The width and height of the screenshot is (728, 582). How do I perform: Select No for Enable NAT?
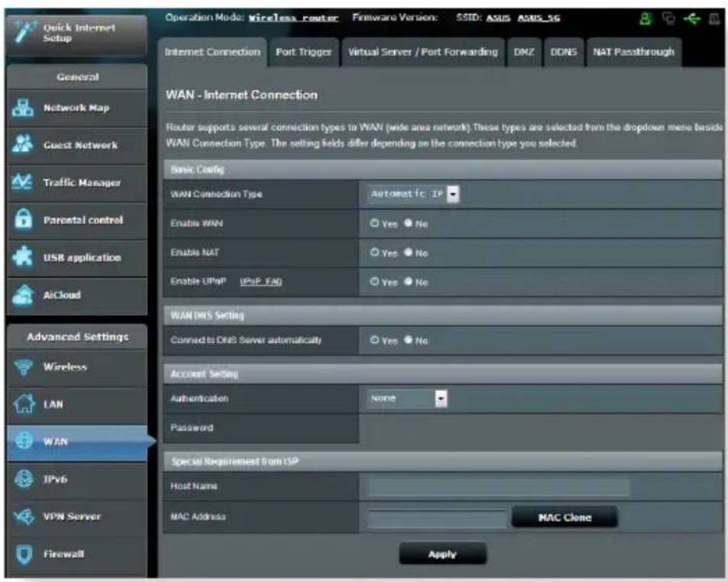pos(408,253)
